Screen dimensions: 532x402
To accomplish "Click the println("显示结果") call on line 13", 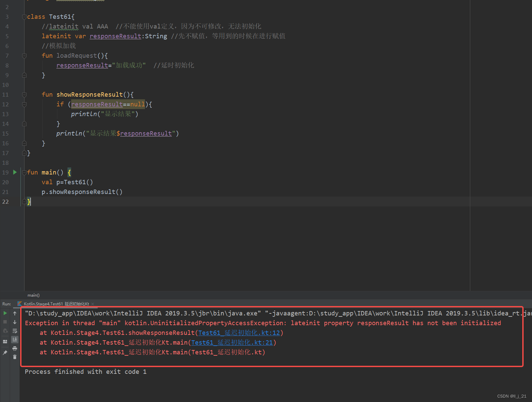I will coord(105,114).
